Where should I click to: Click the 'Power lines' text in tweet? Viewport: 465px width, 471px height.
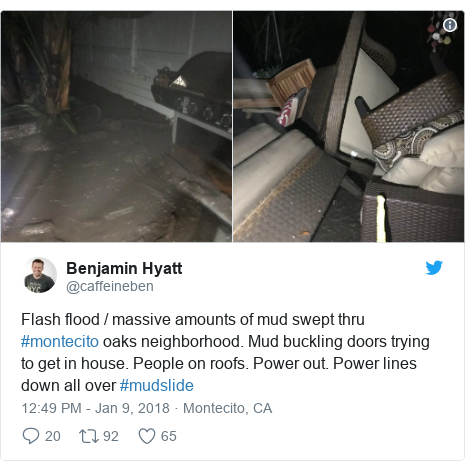375,363
